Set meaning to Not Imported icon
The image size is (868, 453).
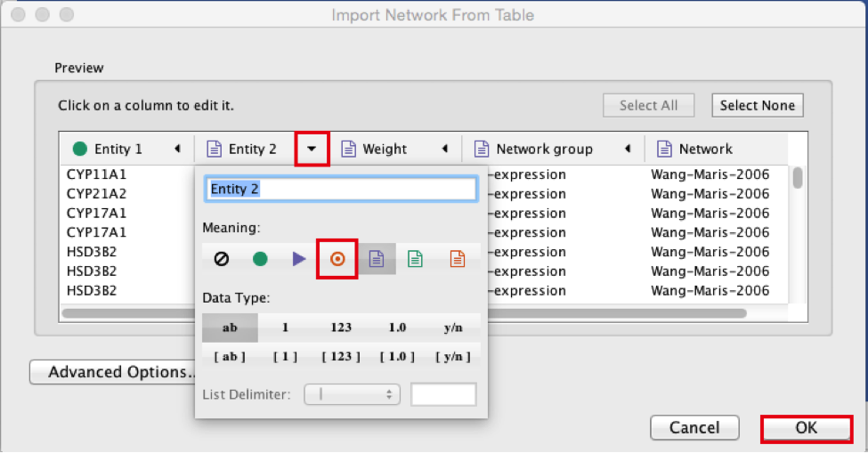click(222, 259)
